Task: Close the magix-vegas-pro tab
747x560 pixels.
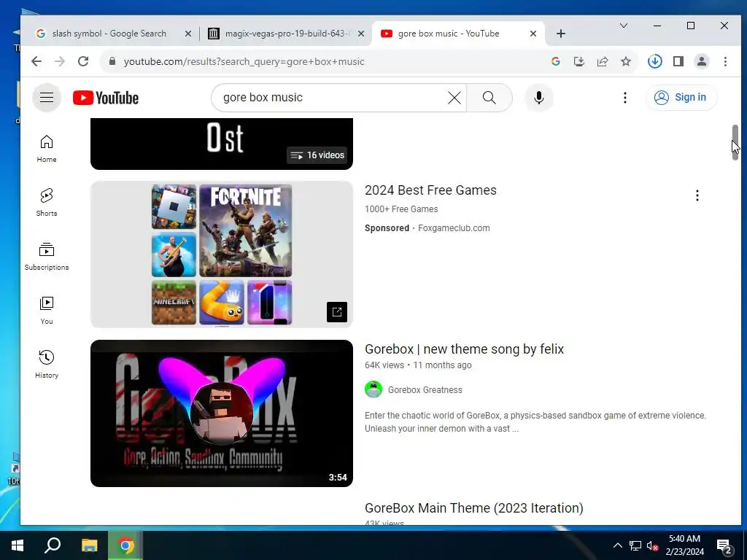Action: 360,34
